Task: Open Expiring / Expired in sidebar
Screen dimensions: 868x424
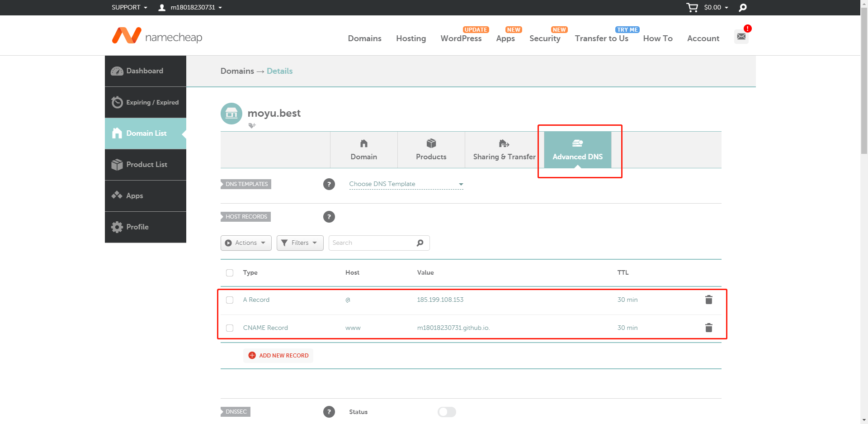Action: pos(146,102)
